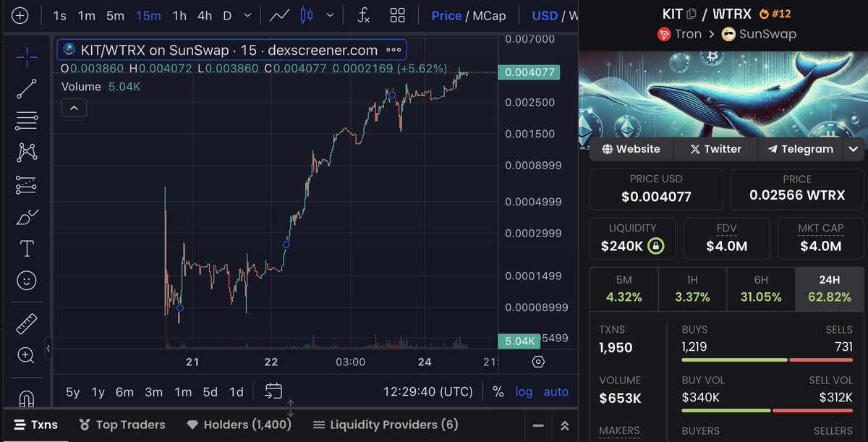Toggle log scale on the chart
This screenshot has width=868, height=442.
tap(524, 391)
